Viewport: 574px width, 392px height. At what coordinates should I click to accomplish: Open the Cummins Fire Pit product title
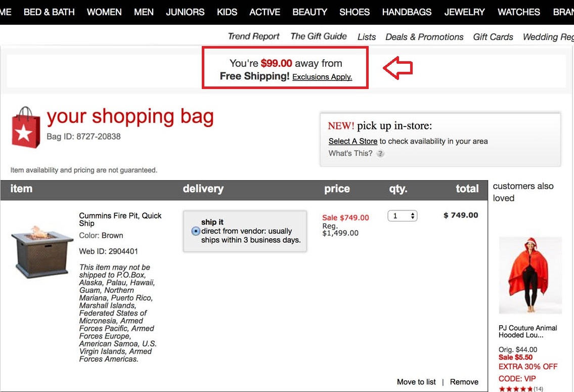120,219
